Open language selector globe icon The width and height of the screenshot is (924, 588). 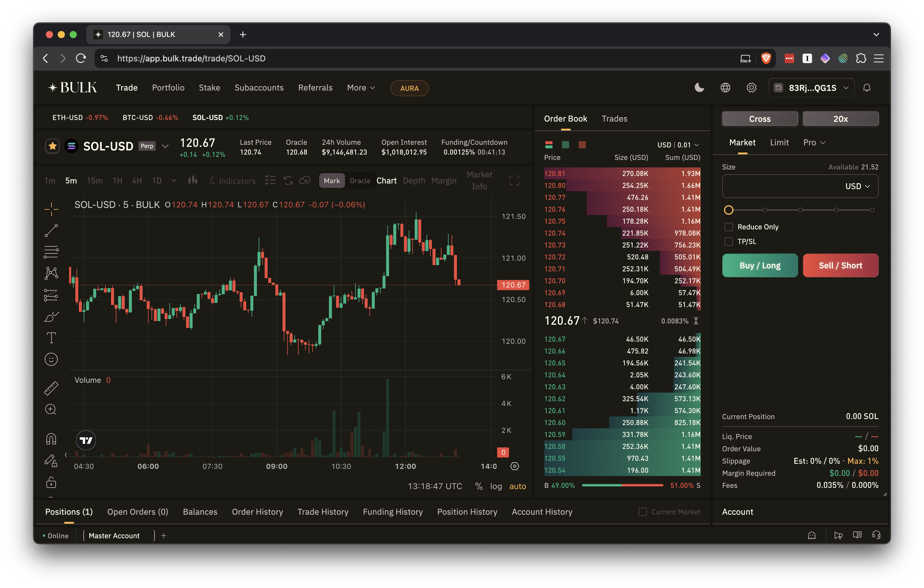click(x=725, y=88)
